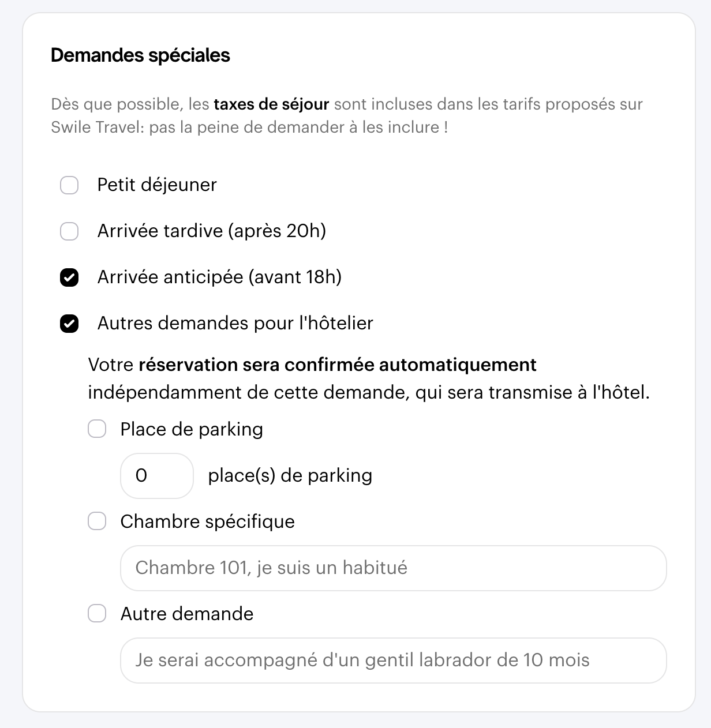Uncheck the Arrivée anticipée (avant 18h) checkbox

pyautogui.click(x=69, y=277)
